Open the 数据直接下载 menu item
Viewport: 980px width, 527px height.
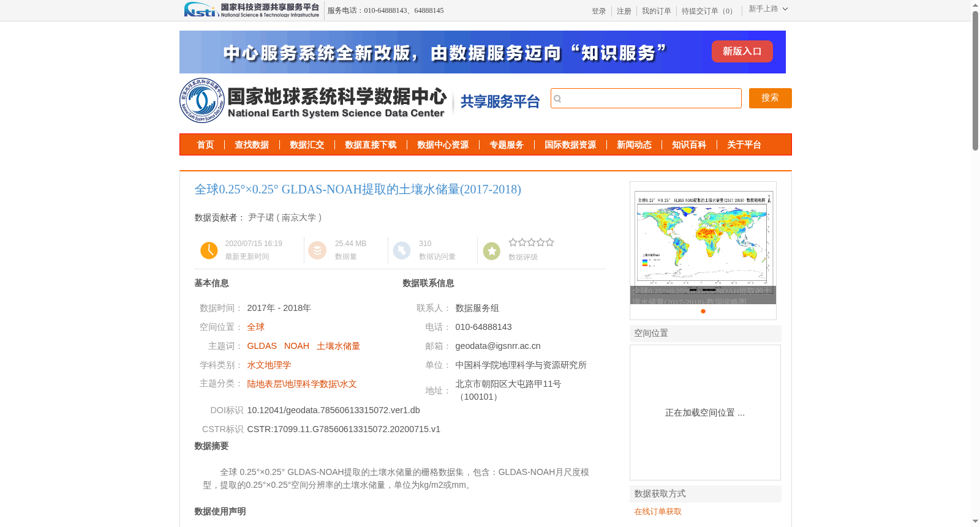pyautogui.click(x=371, y=145)
